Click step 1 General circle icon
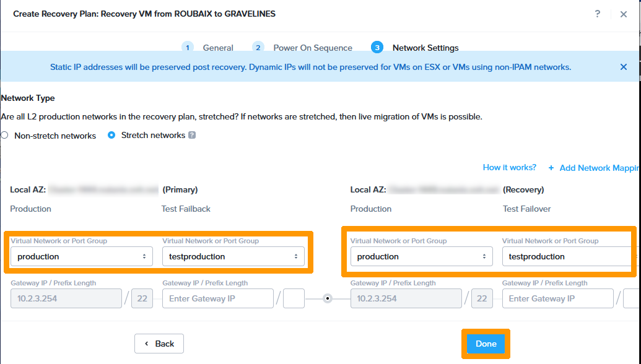The width and height of the screenshot is (641, 364). (187, 48)
